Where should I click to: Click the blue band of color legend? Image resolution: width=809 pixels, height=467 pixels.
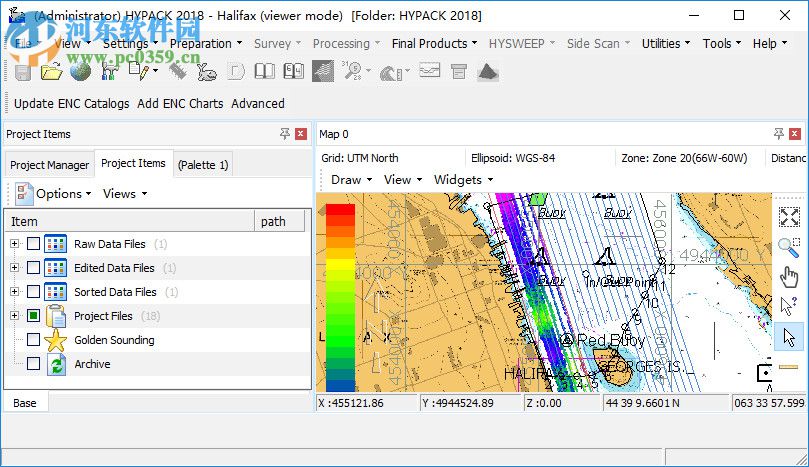pyautogui.click(x=340, y=385)
